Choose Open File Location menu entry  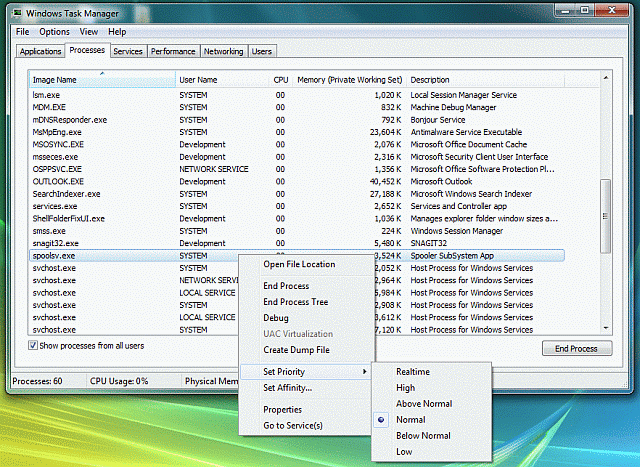299,265
